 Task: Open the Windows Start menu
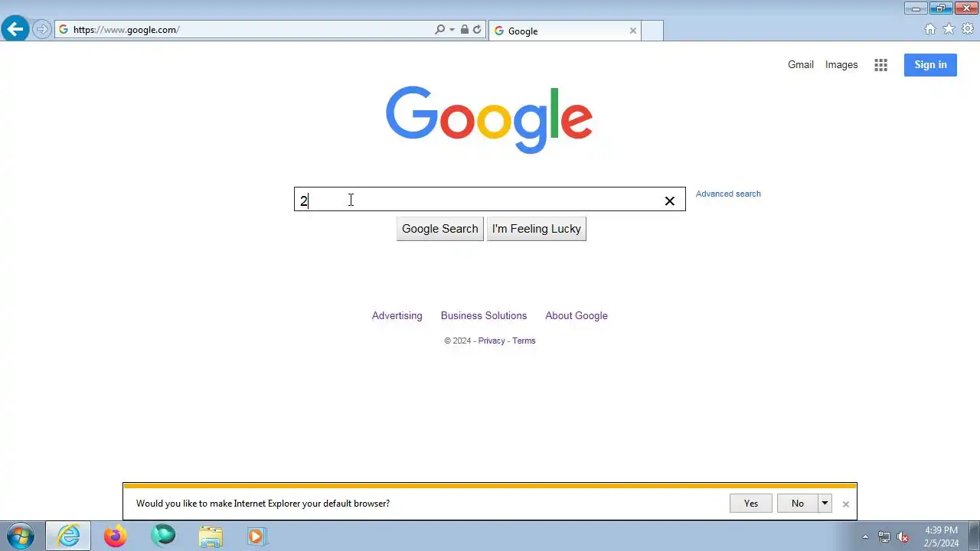(x=21, y=536)
